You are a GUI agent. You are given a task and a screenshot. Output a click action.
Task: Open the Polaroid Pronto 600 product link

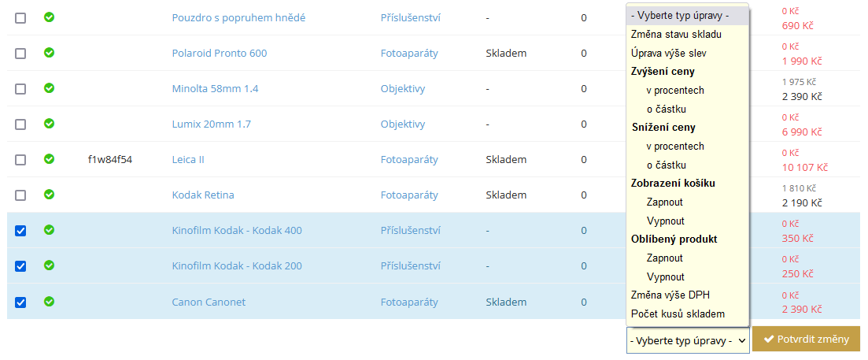click(220, 53)
